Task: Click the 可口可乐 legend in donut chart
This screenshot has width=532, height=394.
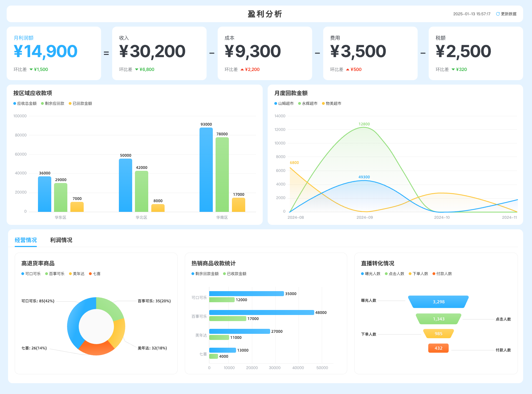Action: tap(31, 274)
